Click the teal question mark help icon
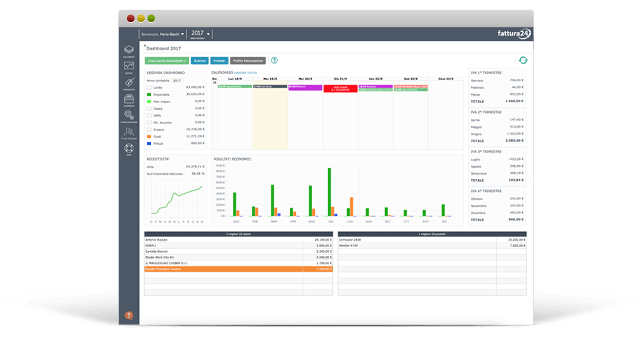 click(x=274, y=60)
